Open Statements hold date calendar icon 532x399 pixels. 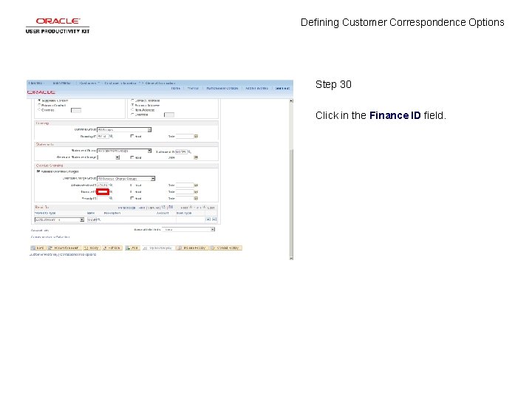(x=196, y=157)
